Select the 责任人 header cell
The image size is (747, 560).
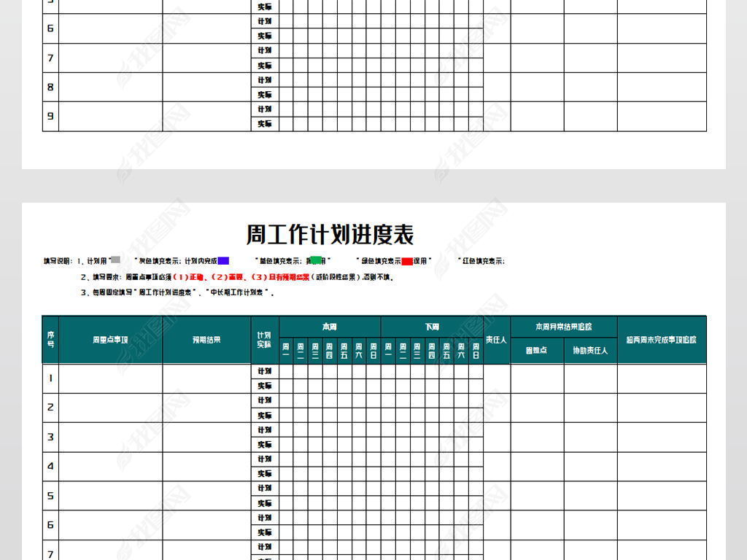(497, 340)
